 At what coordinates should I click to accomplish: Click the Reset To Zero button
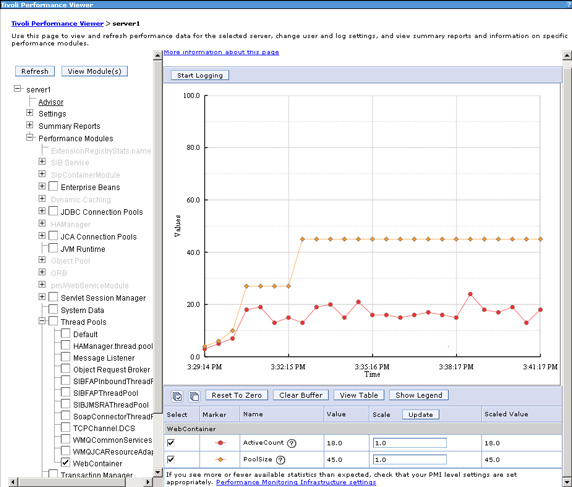coord(237,395)
